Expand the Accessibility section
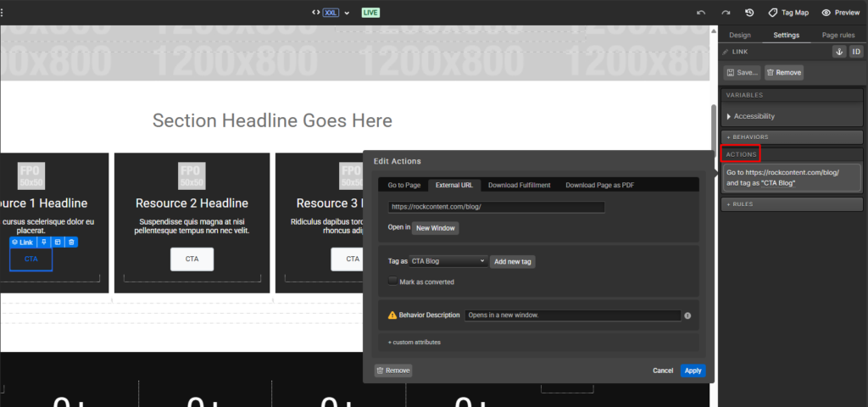 point(751,116)
